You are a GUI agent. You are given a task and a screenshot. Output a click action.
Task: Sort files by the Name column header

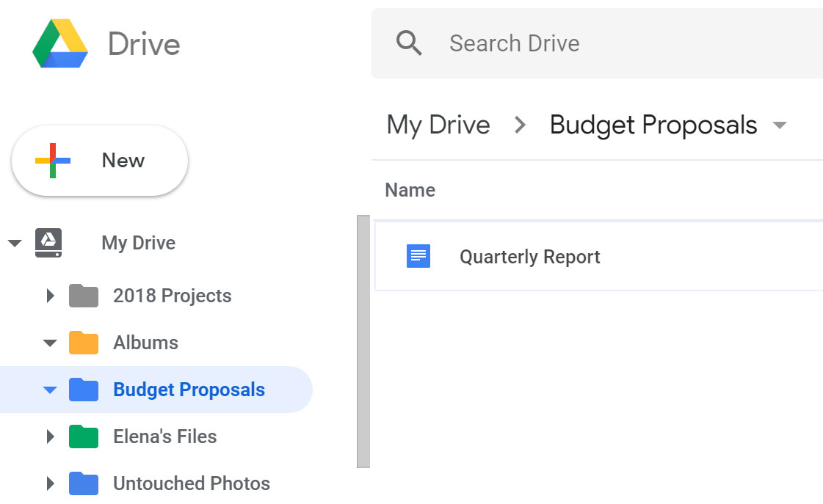(x=410, y=190)
